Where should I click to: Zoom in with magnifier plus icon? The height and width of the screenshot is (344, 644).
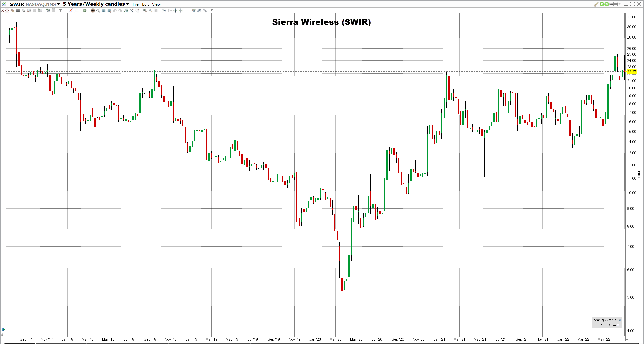click(145, 10)
